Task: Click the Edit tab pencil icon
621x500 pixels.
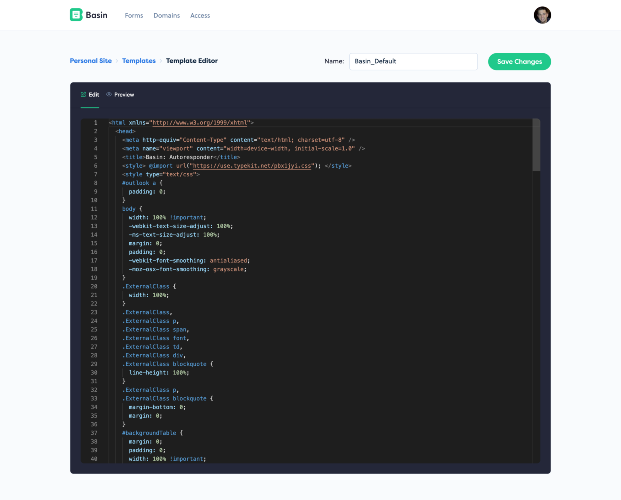Action: (x=83, y=95)
